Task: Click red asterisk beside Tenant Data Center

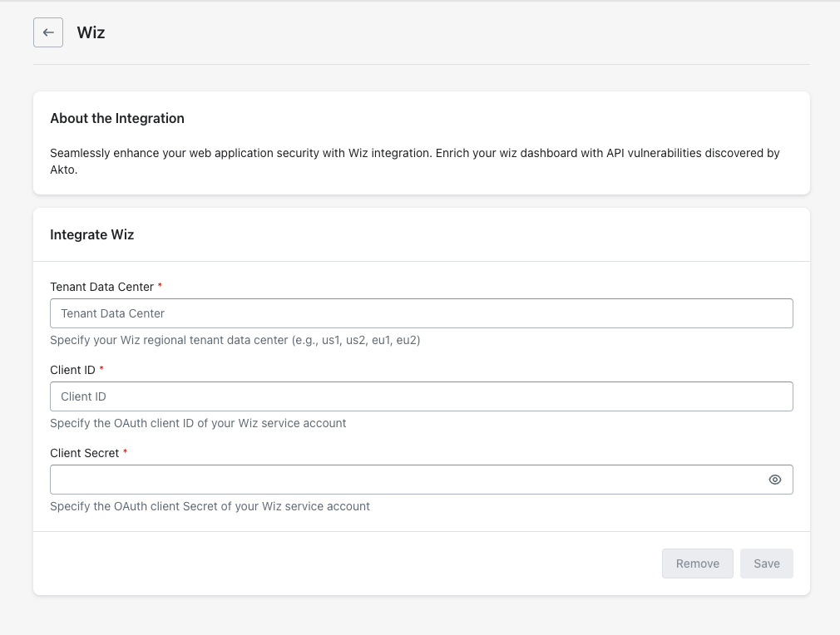Action: point(160,286)
